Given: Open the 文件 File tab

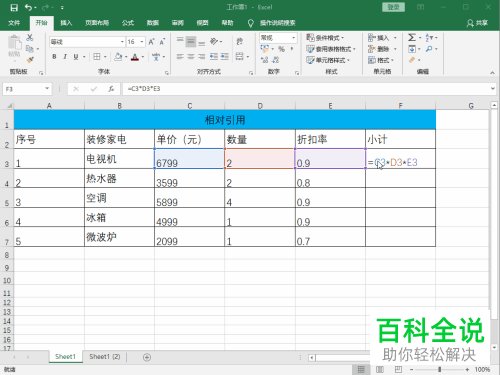Looking at the screenshot, I should click(14, 23).
